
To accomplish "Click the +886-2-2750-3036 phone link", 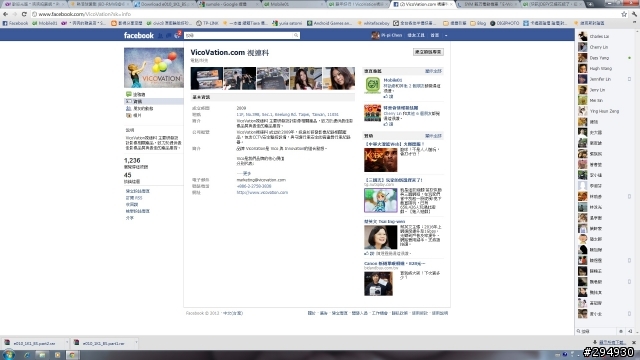I will (254, 186).
